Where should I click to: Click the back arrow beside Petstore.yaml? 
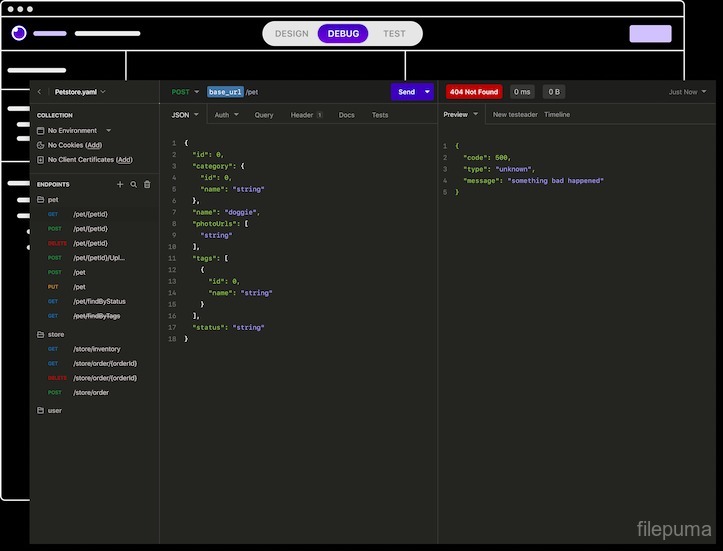[x=40, y=92]
